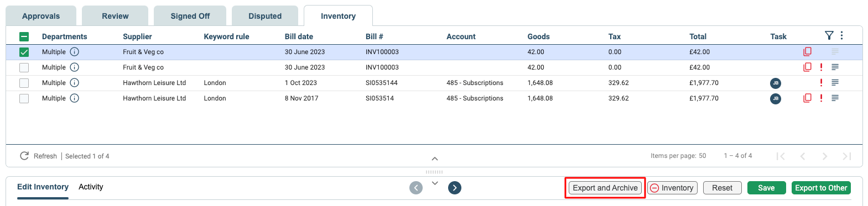This screenshot has width=868, height=206.
Task: Click the Refresh icon below the table
Action: coord(24,156)
